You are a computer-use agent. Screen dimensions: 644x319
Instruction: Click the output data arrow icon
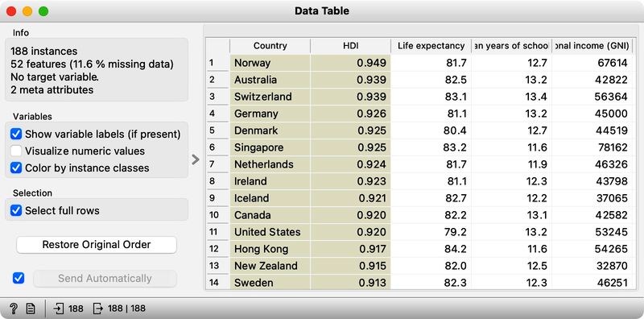(97, 309)
